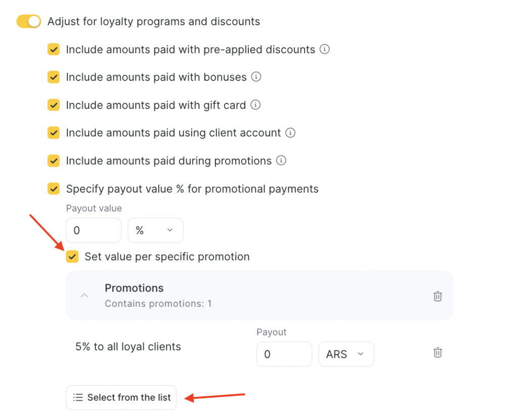Open the ARS currency dropdown
This screenshot has width=518, height=420.
point(346,354)
